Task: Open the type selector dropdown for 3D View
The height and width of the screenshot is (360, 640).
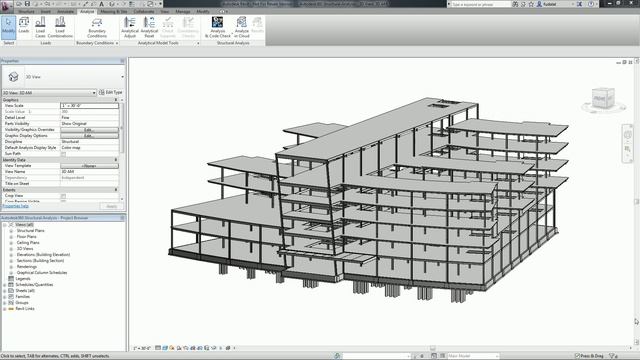Action: pos(122,77)
